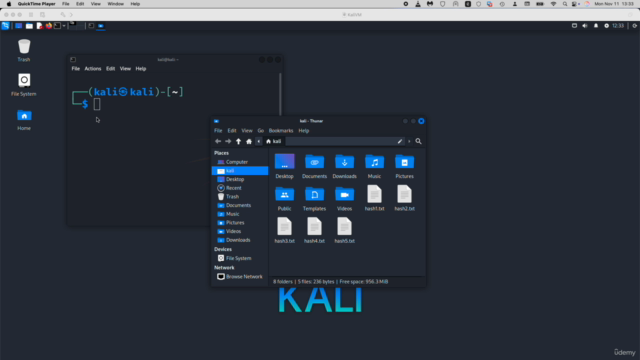This screenshot has height=360, width=640.
Task: Open Thunar's Help menu
Action: [x=304, y=131]
